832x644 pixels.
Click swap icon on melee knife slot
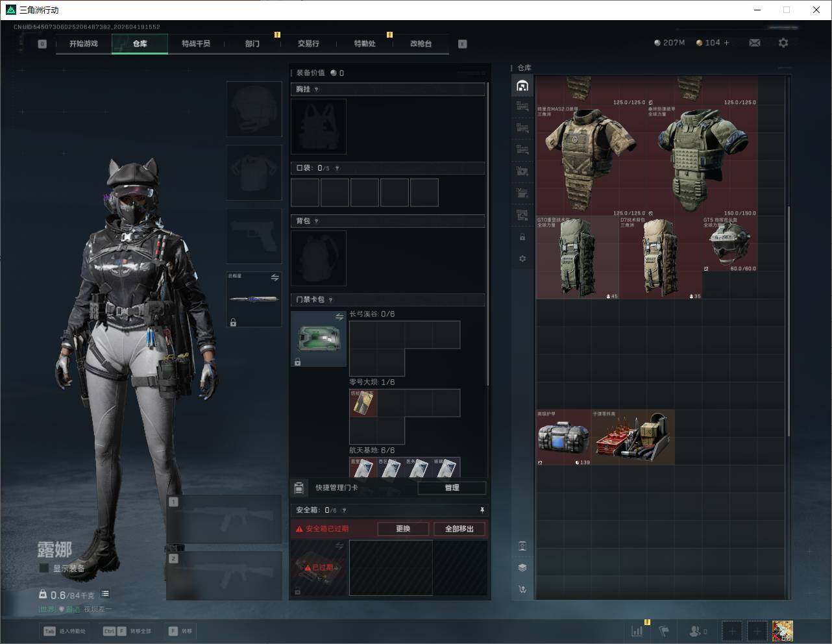point(275,278)
